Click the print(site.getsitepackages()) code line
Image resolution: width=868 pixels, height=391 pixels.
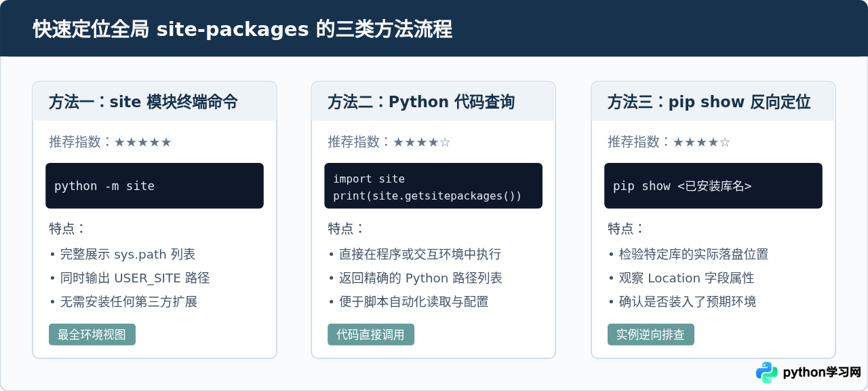coord(427,196)
